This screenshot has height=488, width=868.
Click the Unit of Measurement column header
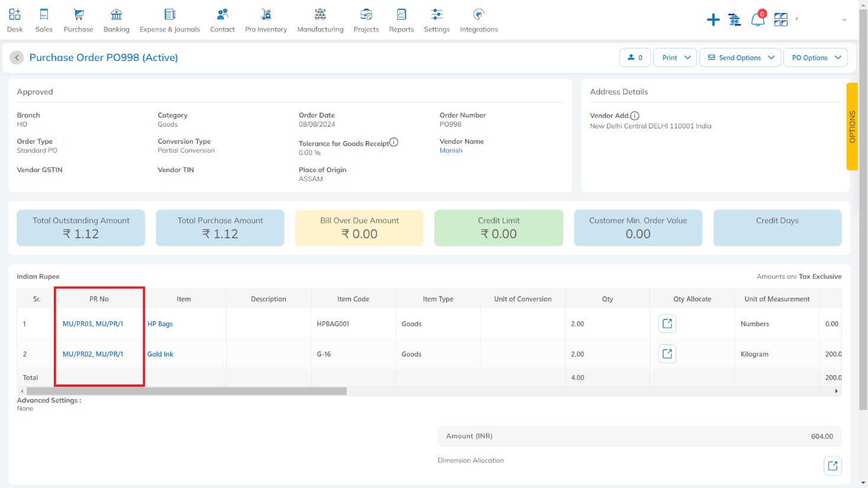click(777, 299)
